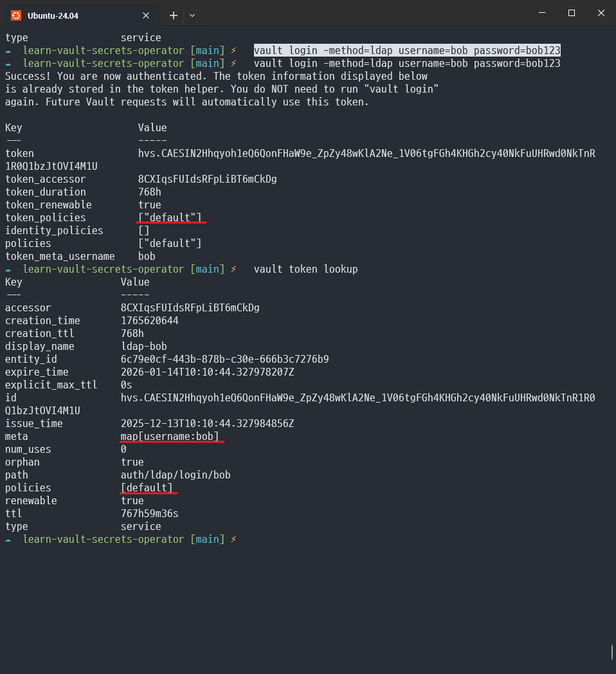Screen dimensions: 616x674
Task: Click the 'vault token lookup' command
Action: tap(305, 269)
